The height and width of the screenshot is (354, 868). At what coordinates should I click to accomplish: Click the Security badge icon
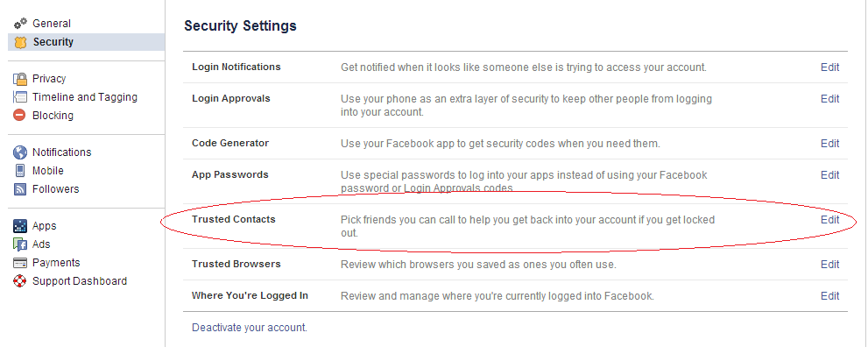(x=20, y=42)
